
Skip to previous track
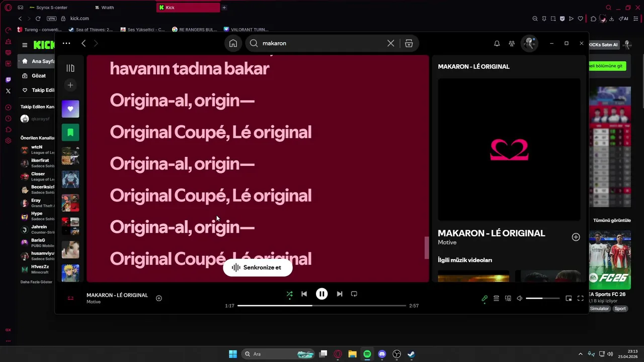pos(304,294)
